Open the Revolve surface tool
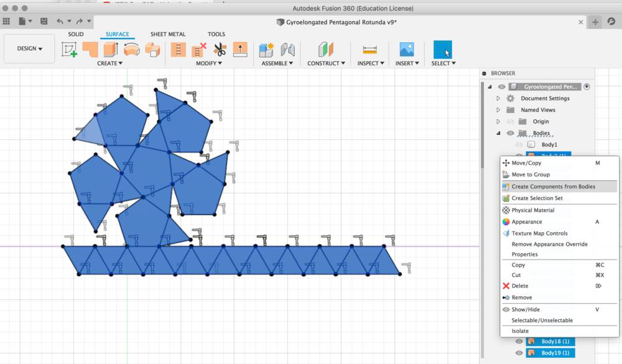The height and width of the screenshot is (364, 622). [x=132, y=49]
